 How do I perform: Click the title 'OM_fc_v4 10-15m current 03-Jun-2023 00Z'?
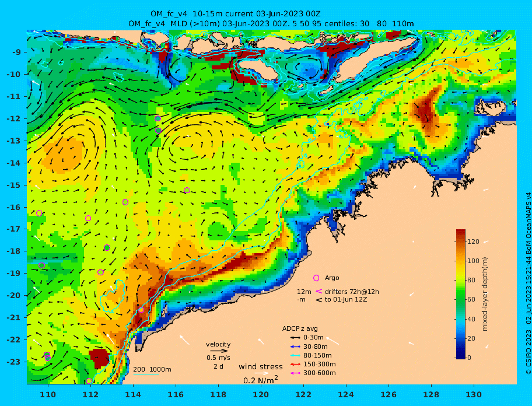point(236,14)
